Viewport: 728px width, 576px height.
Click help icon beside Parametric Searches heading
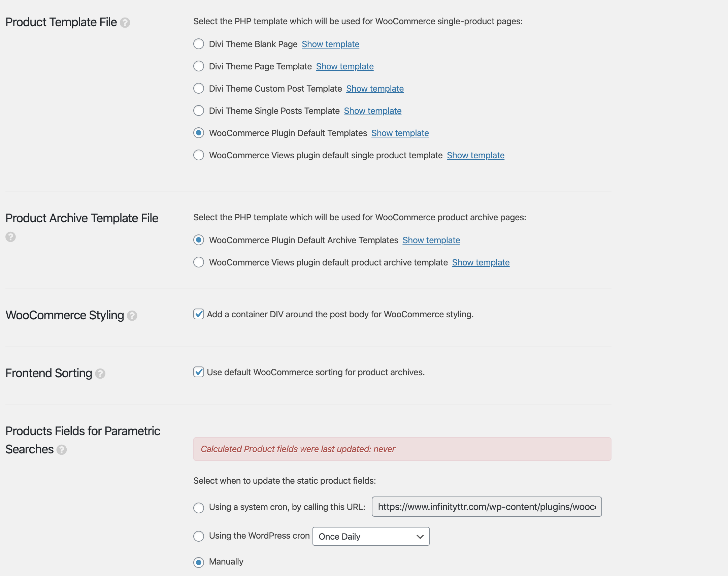coord(61,450)
